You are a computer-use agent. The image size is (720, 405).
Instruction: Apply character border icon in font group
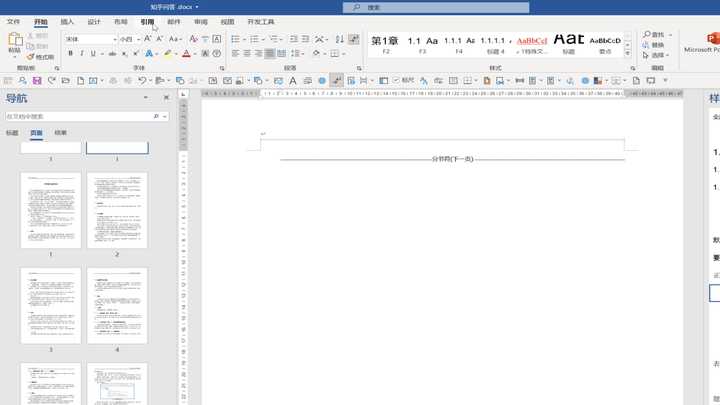tap(217, 39)
